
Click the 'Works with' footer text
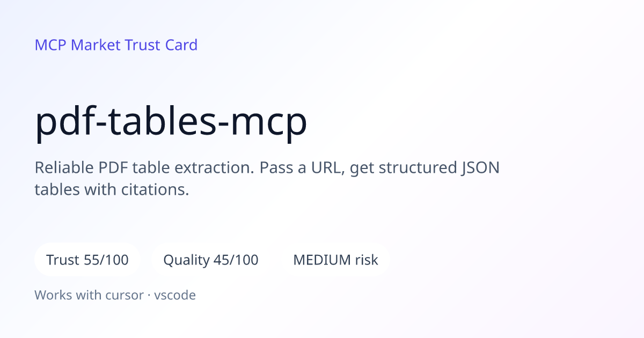click(71, 295)
